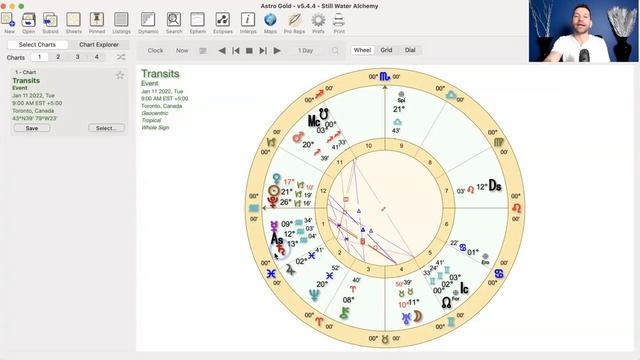This screenshot has width=640, height=360.
Task: Switch to Dial view
Action: [410, 50]
